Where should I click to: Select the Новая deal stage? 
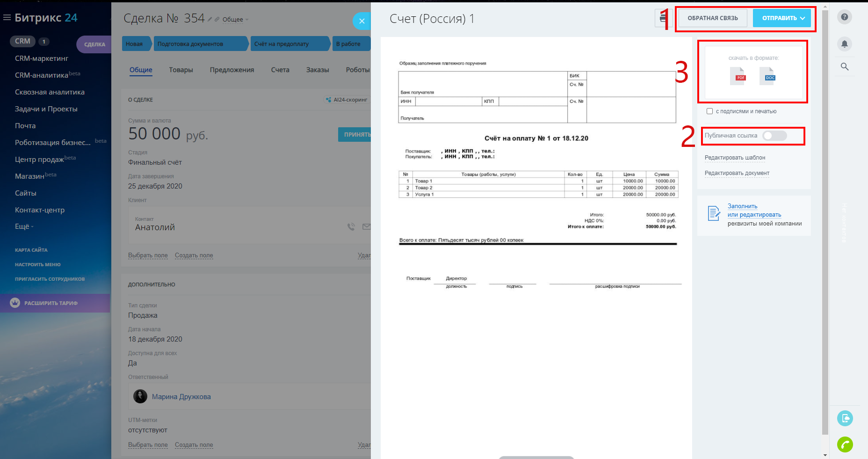137,44
